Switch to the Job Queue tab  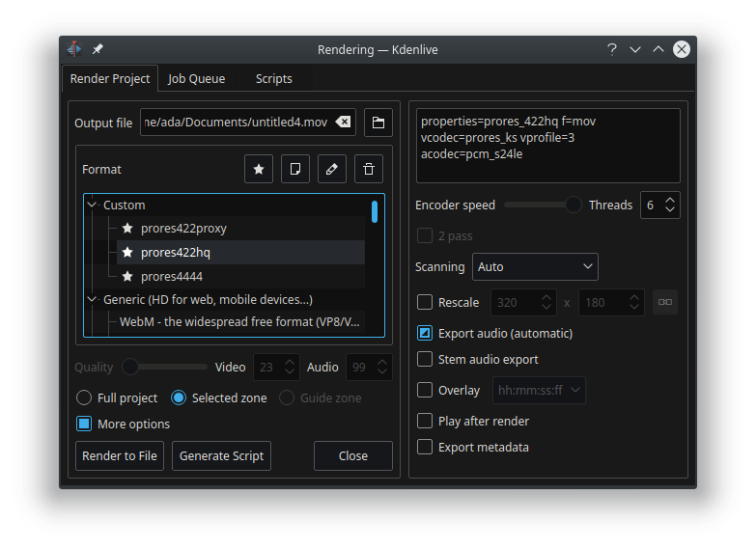point(197,78)
